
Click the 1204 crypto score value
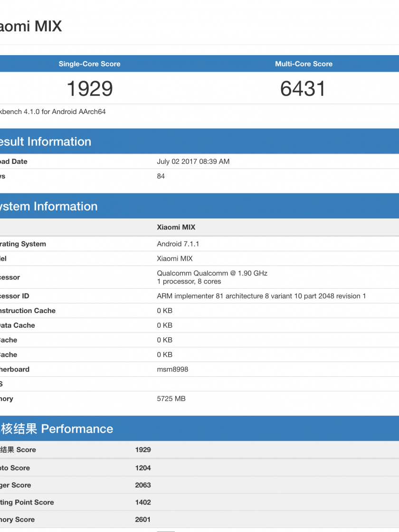(142, 468)
